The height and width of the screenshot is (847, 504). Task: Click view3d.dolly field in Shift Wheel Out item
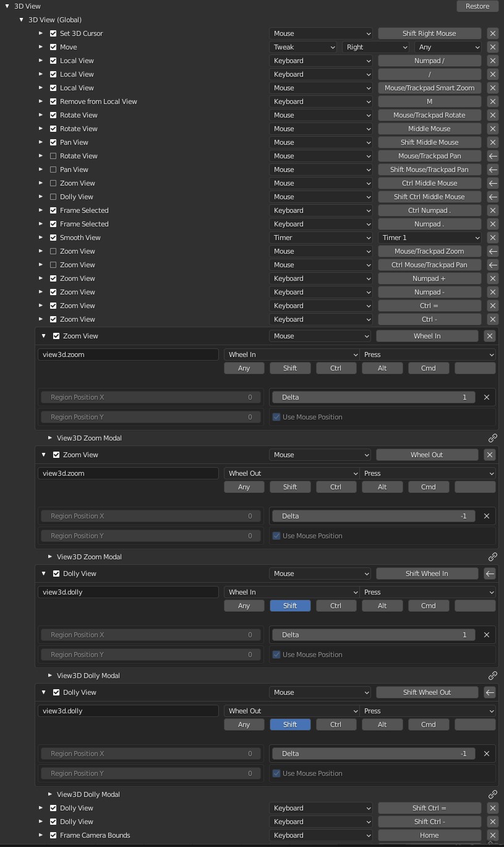pos(128,711)
